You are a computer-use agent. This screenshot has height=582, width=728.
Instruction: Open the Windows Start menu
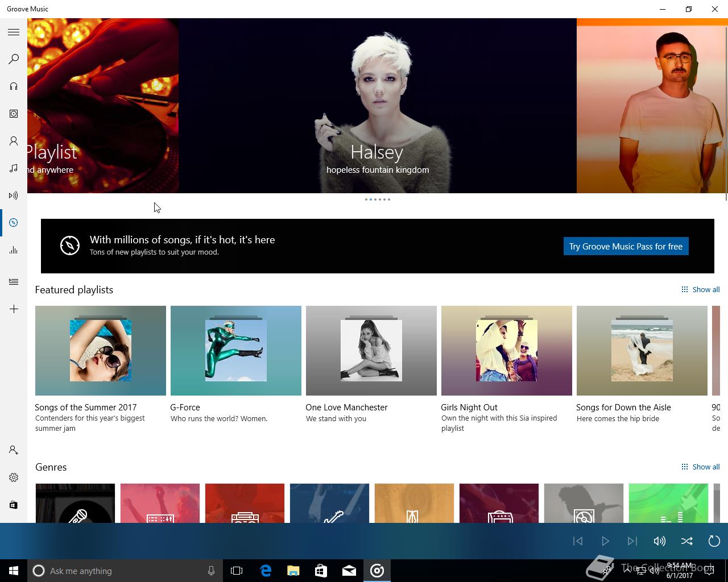pyautogui.click(x=14, y=571)
